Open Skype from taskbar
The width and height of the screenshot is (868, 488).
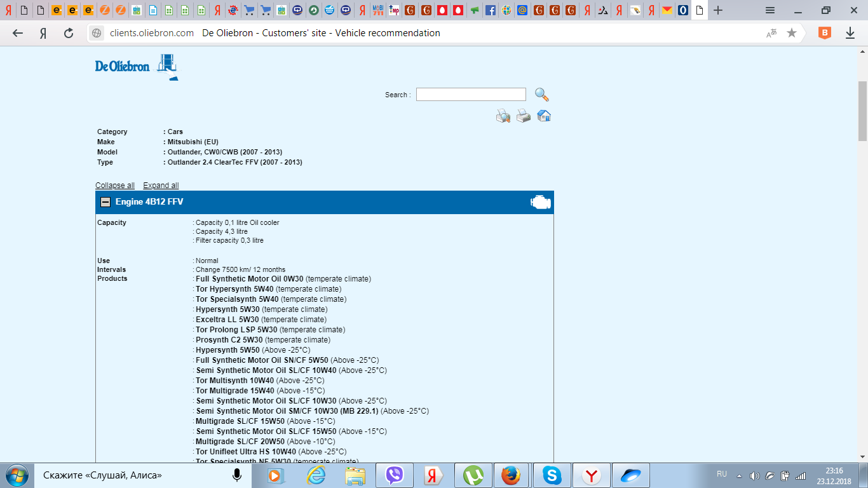tap(552, 475)
